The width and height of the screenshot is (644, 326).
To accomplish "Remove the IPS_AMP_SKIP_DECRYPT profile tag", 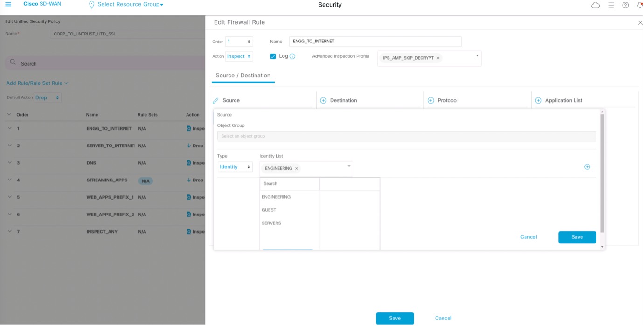I will [438, 58].
